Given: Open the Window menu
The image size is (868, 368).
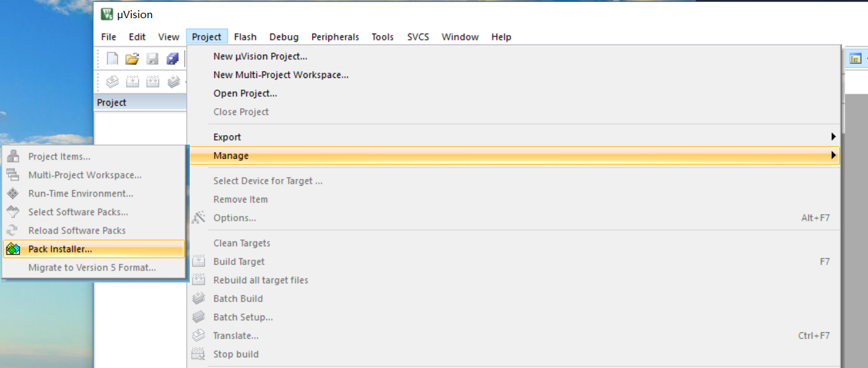Looking at the screenshot, I should pos(460,37).
